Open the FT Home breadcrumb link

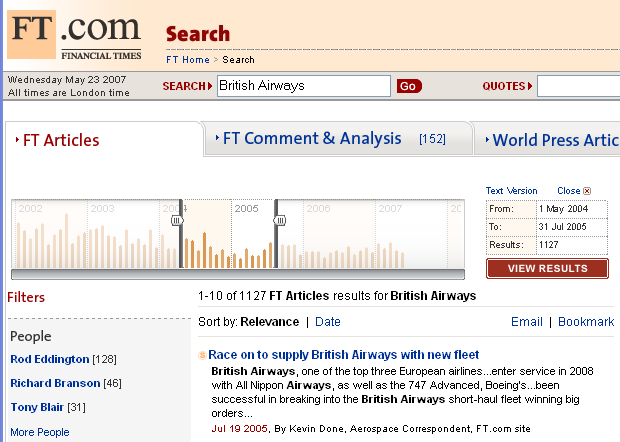tap(188, 60)
